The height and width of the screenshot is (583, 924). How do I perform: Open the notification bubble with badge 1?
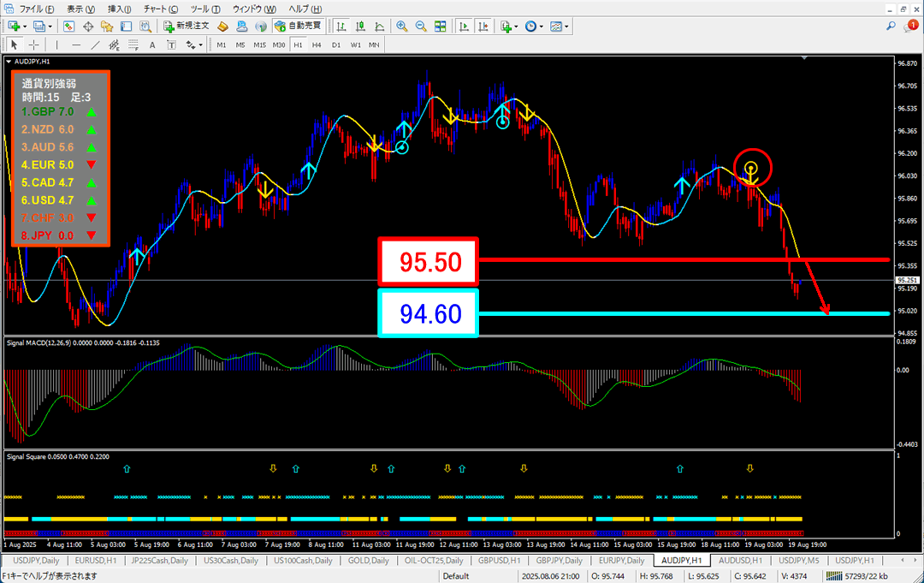coord(911,26)
